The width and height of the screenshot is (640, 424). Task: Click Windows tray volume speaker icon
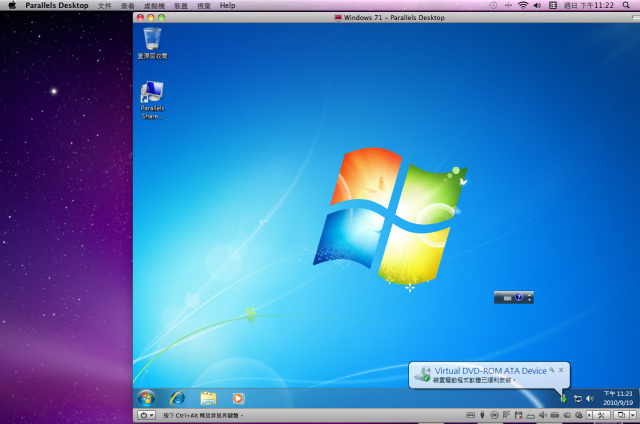[x=590, y=398]
